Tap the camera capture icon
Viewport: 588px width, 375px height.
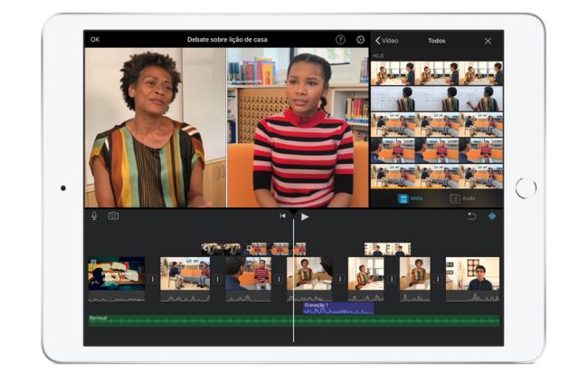(x=113, y=216)
